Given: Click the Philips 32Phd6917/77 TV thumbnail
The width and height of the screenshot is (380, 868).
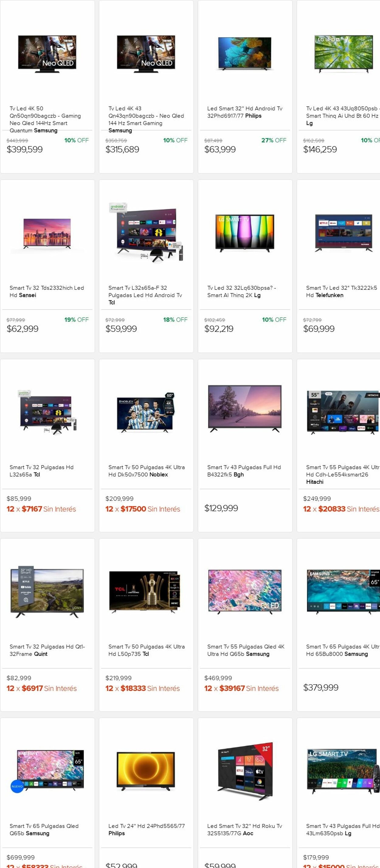Looking at the screenshot, I should point(245,53).
